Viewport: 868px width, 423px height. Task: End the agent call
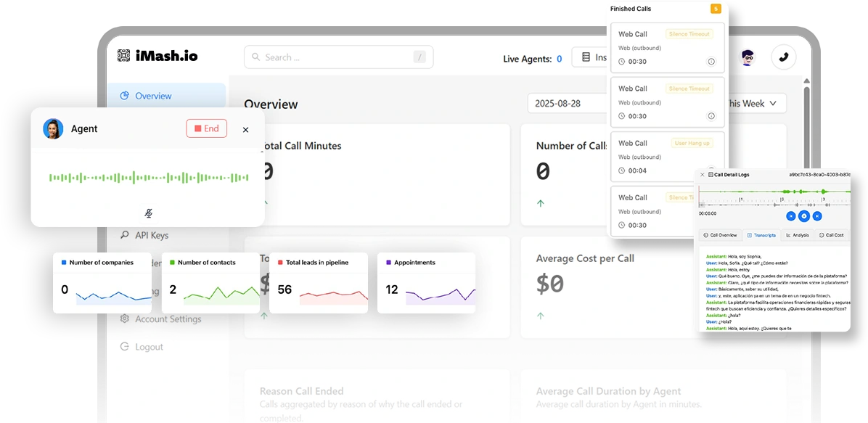(x=206, y=128)
